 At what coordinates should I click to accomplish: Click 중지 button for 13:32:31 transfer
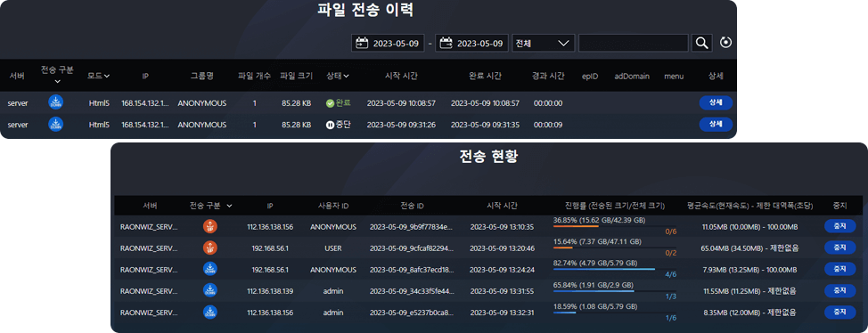839,312
